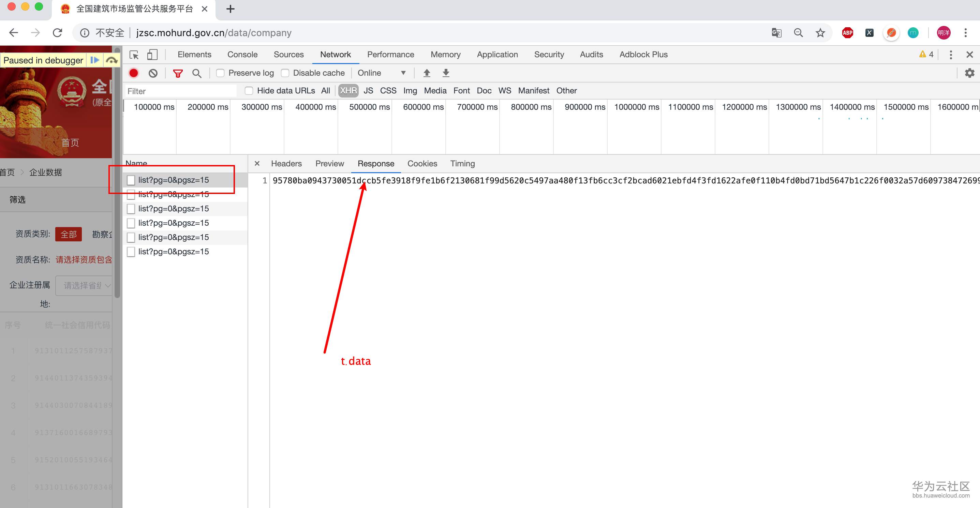Click the 全部 qualification category button
The image size is (980, 508).
[69, 234]
